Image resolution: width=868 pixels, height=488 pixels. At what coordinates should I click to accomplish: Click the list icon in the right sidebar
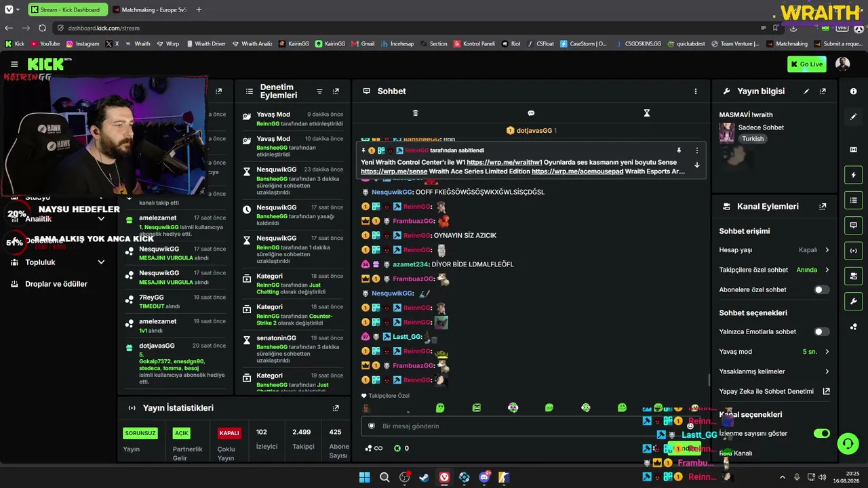pos(853,200)
